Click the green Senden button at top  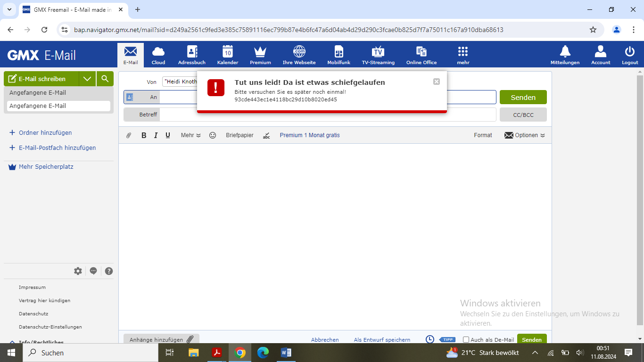point(523,97)
